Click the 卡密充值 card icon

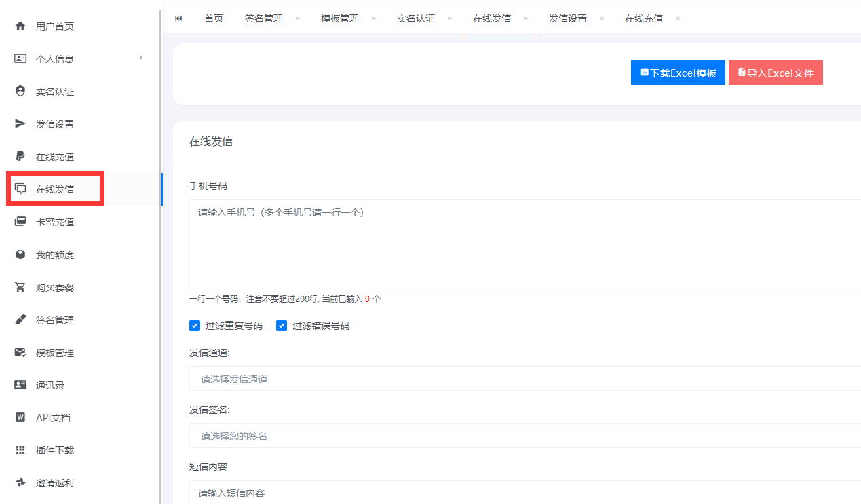click(x=20, y=222)
